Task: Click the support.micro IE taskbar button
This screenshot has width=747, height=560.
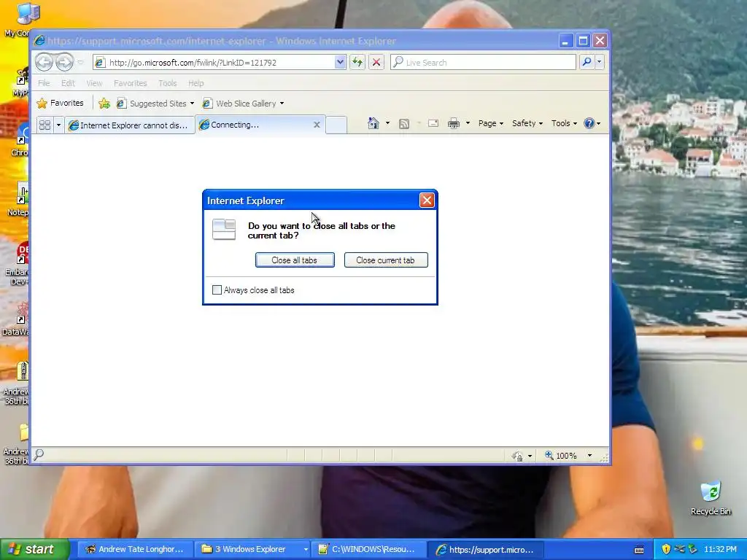Action: pos(485,550)
